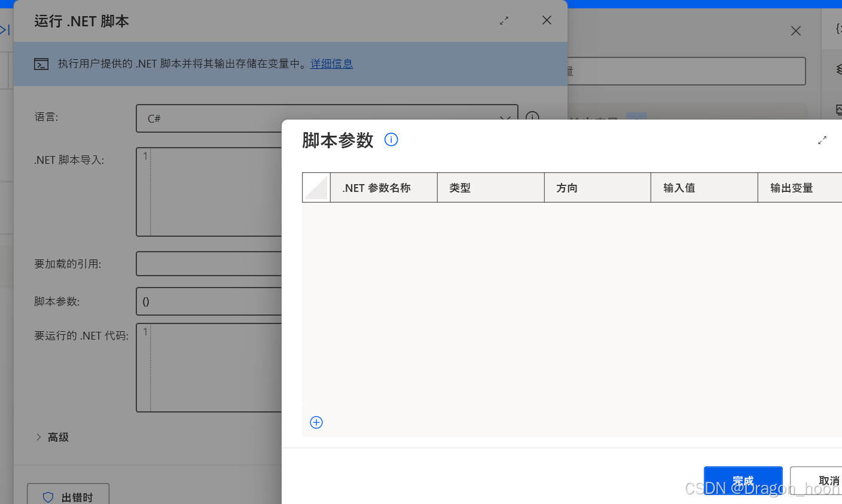Select the .NET 参数名称 column header
842x504 pixels.
384,188
